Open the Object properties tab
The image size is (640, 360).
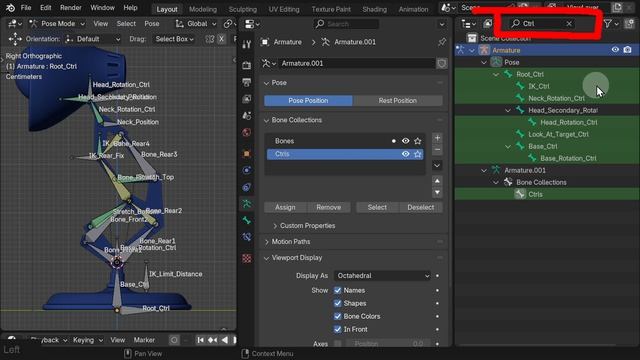point(247,153)
